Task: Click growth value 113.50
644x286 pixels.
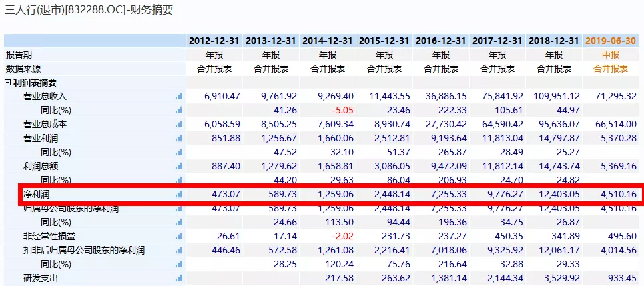Action: 339,222
